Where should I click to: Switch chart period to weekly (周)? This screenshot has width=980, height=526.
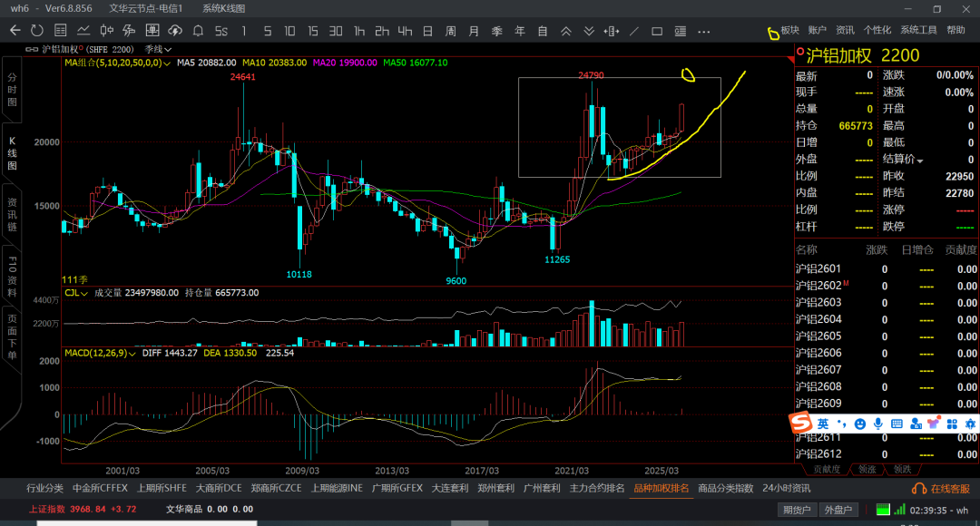[x=451, y=31]
